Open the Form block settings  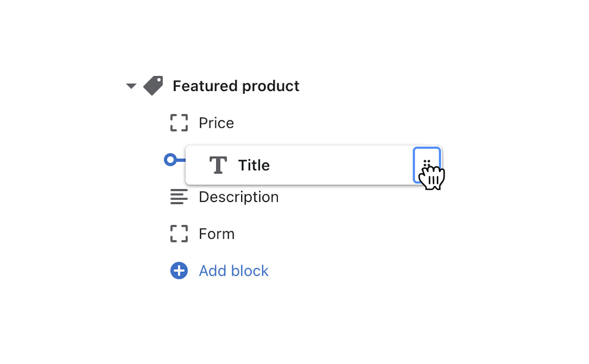[x=217, y=234]
